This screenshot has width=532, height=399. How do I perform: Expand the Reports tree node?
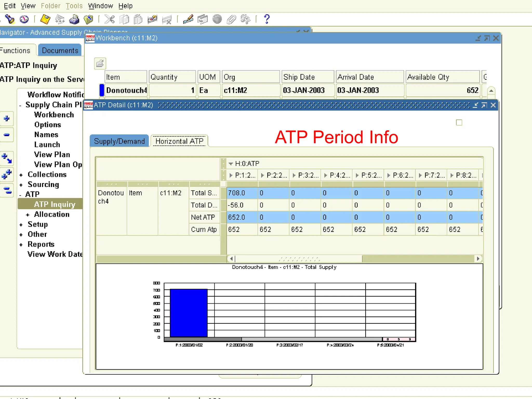[21, 245]
